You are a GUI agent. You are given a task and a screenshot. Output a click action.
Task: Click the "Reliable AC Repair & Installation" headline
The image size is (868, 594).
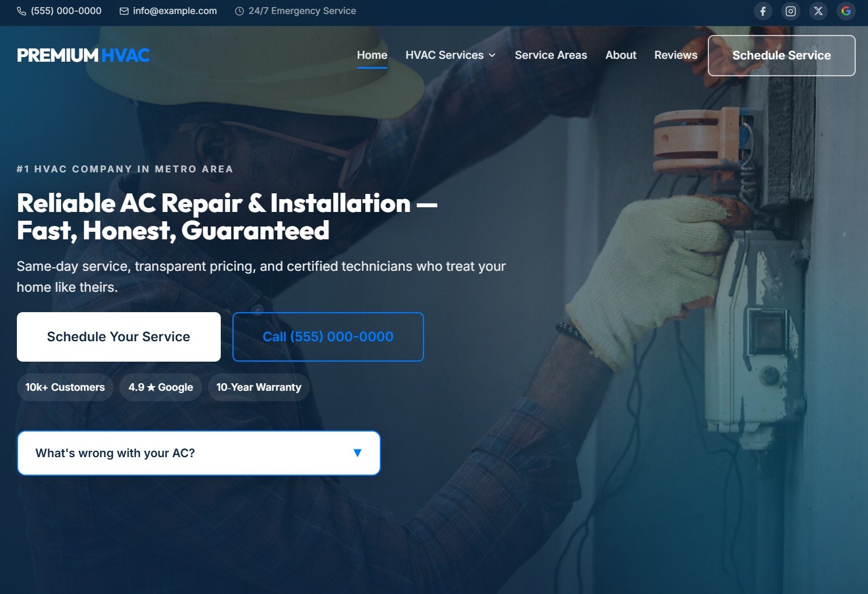click(227, 217)
